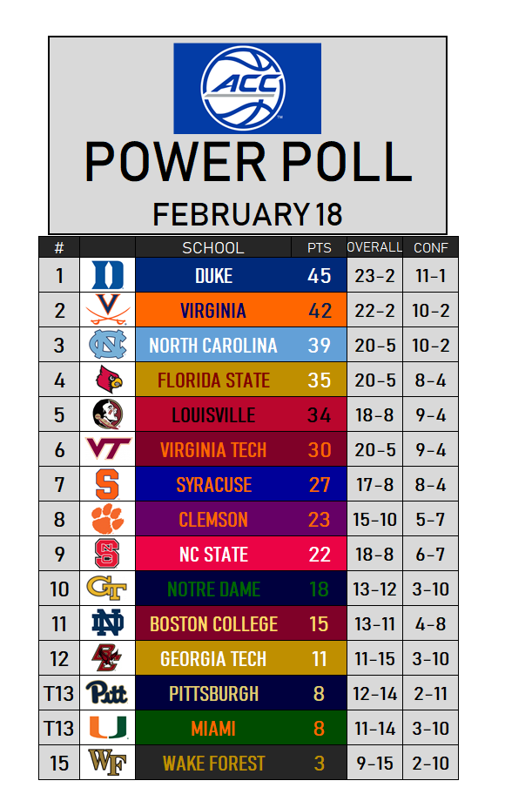Screen dimensions: 532x801
Task: Click the CONF column header
Action: point(431,247)
